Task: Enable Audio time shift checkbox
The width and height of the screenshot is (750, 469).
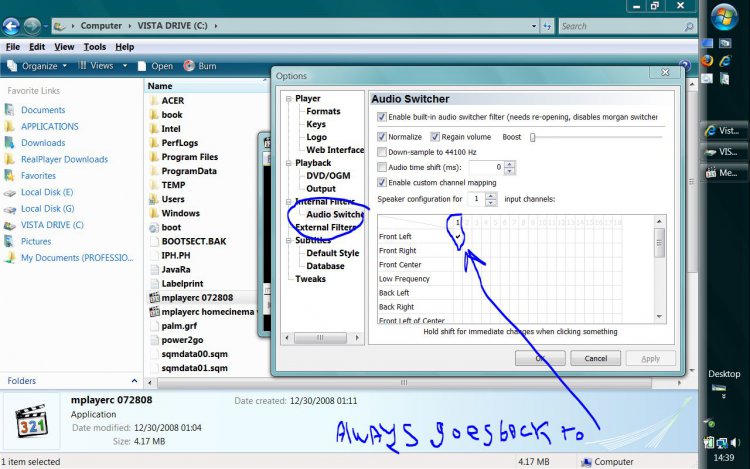Action: [381, 167]
